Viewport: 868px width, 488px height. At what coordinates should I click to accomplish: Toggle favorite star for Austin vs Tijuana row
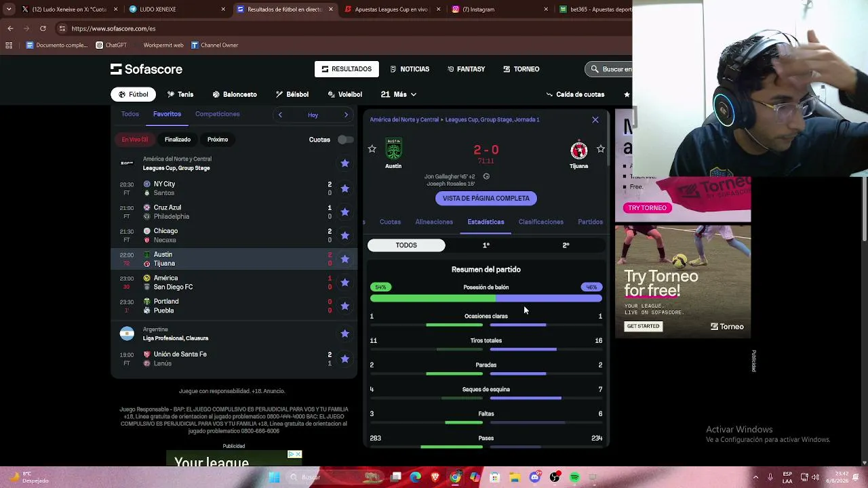point(344,259)
